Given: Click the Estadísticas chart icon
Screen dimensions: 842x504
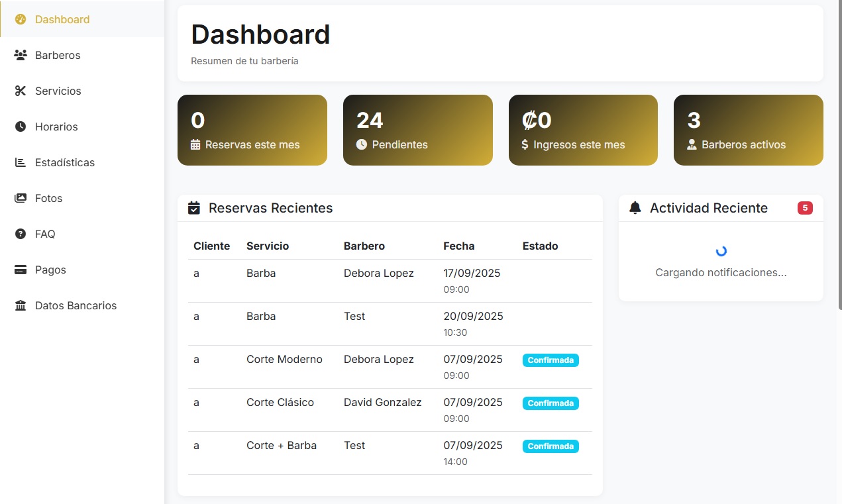Looking at the screenshot, I should coord(21,162).
